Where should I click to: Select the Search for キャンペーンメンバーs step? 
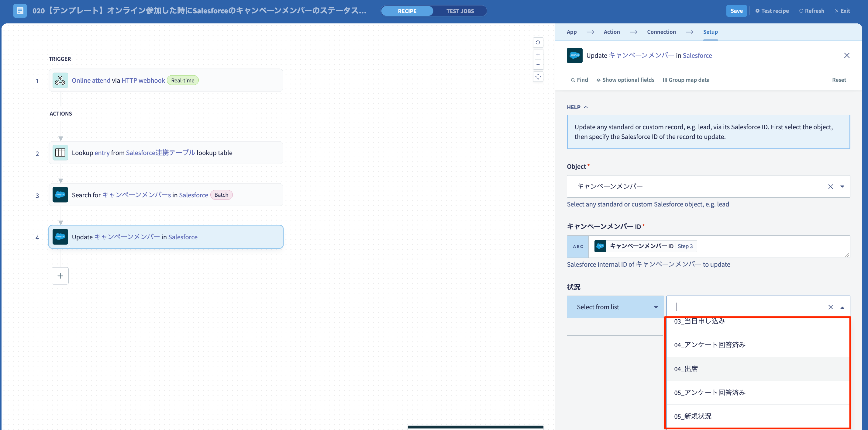(x=166, y=195)
